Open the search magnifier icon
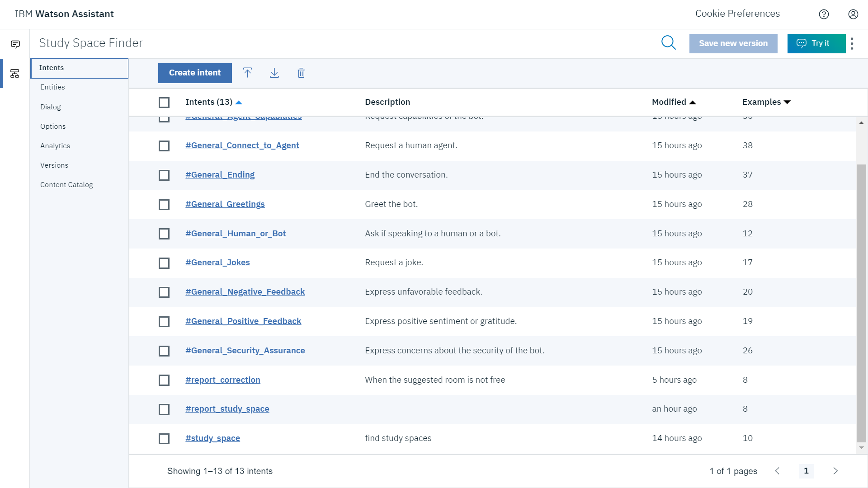868x488 pixels. click(668, 43)
